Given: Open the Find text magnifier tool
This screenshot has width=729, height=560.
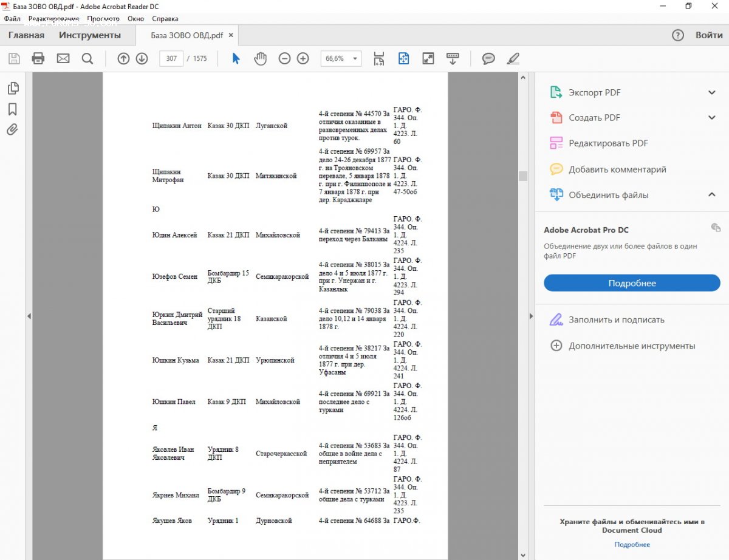Looking at the screenshot, I should (x=87, y=58).
